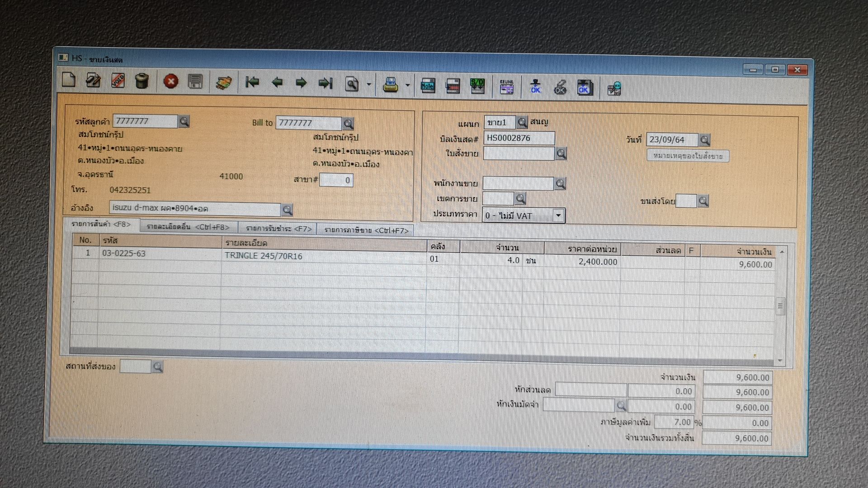Image resolution: width=868 pixels, height=488 pixels.
Task: Click the VOID document icon
Action: tap(118, 81)
